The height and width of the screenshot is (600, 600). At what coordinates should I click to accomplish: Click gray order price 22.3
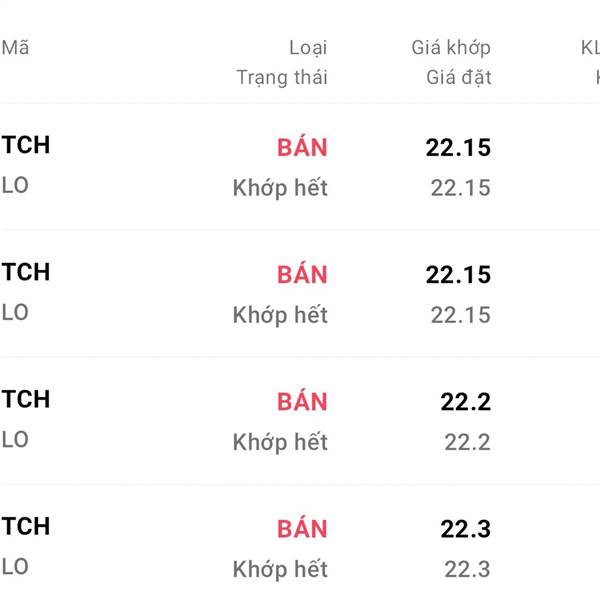[x=467, y=569]
